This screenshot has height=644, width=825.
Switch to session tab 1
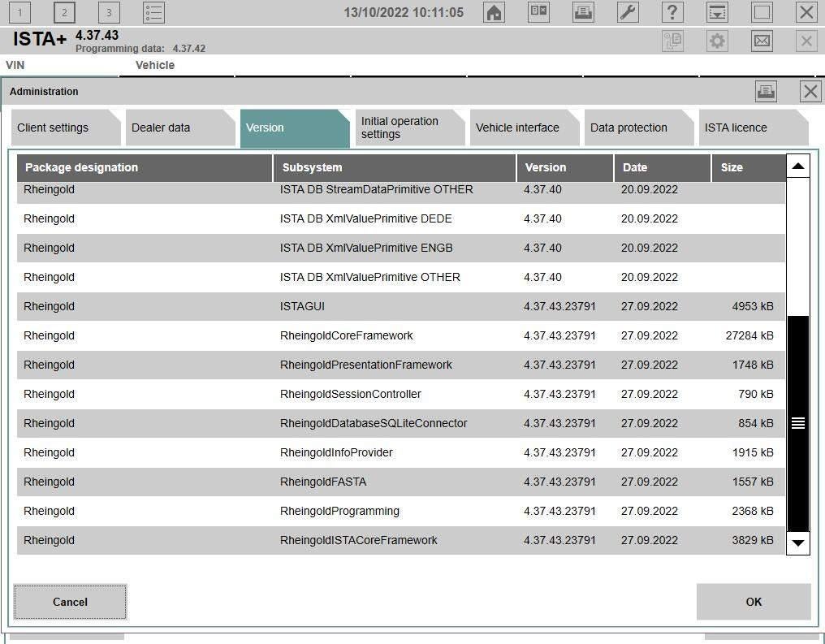(18, 12)
